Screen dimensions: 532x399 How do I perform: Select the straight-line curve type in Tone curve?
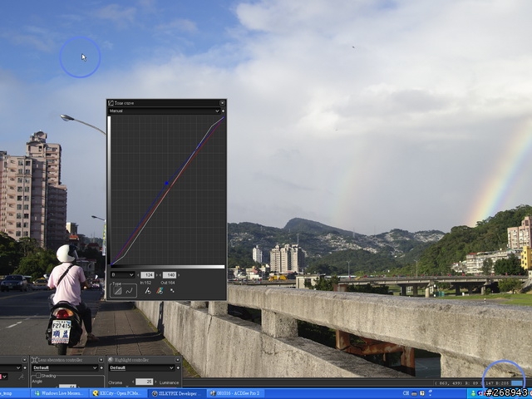[x=117, y=291]
